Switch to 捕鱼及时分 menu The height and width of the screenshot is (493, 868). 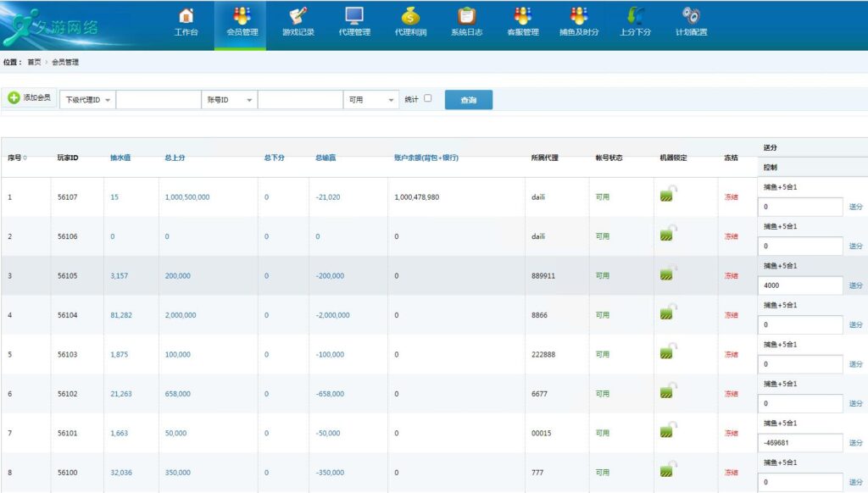click(x=579, y=23)
